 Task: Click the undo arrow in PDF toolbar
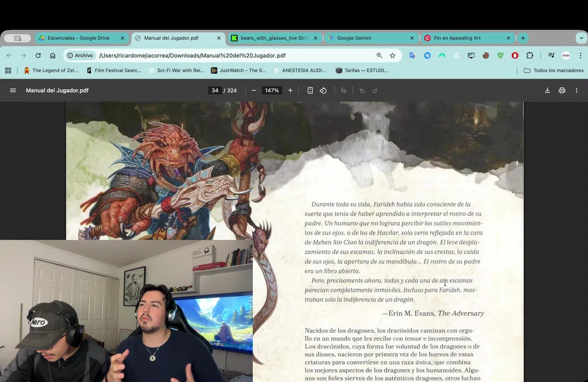362,90
